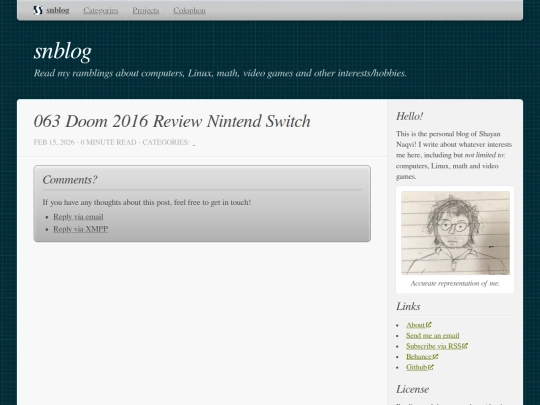Click the License sidebar heading
This screenshot has height=405, width=540.
click(x=412, y=389)
